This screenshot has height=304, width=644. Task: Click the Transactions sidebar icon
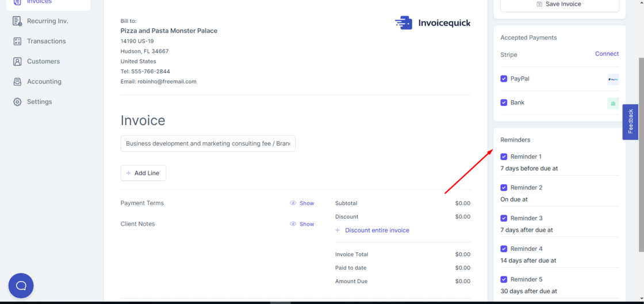coord(17,41)
